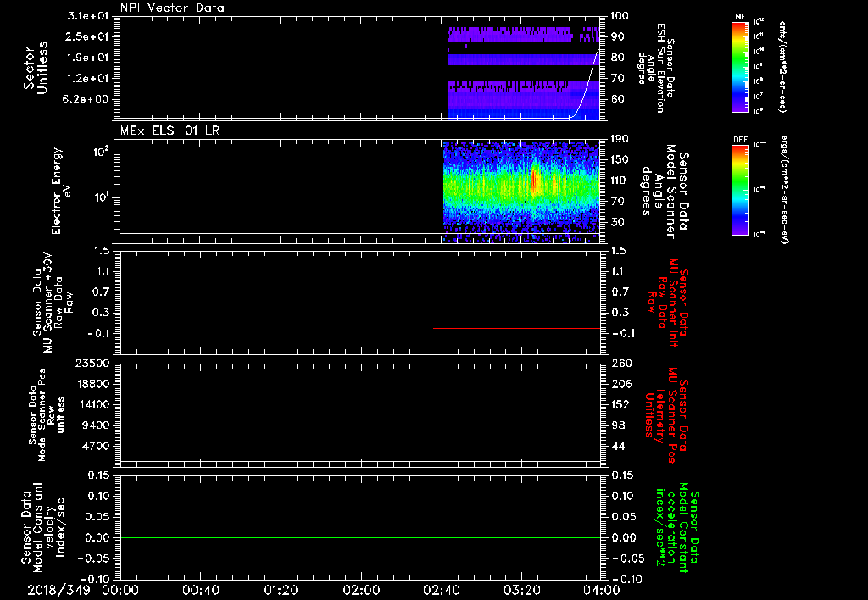Click the 44 telemetry tick label
Screen dimensions: 868x600
(x=618, y=446)
